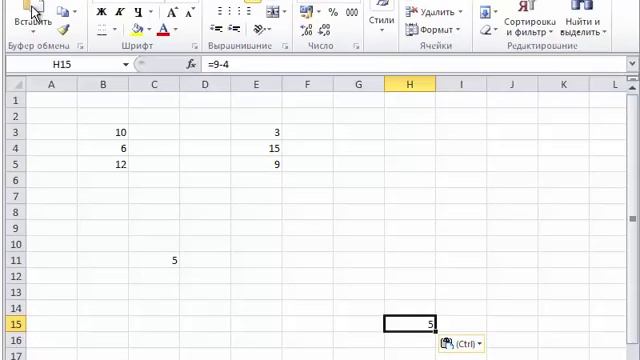Viewport: 640px width, 360px height.
Task: Expand the formula bar chevron
Action: pyautogui.click(x=632, y=64)
